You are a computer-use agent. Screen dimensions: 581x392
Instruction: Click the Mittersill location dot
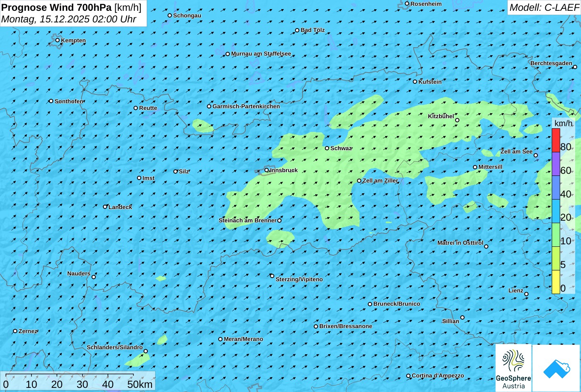coord(475,167)
